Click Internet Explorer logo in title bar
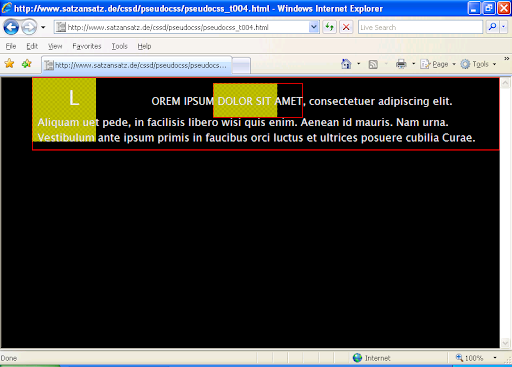512x367 pixels. click(6, 8)
